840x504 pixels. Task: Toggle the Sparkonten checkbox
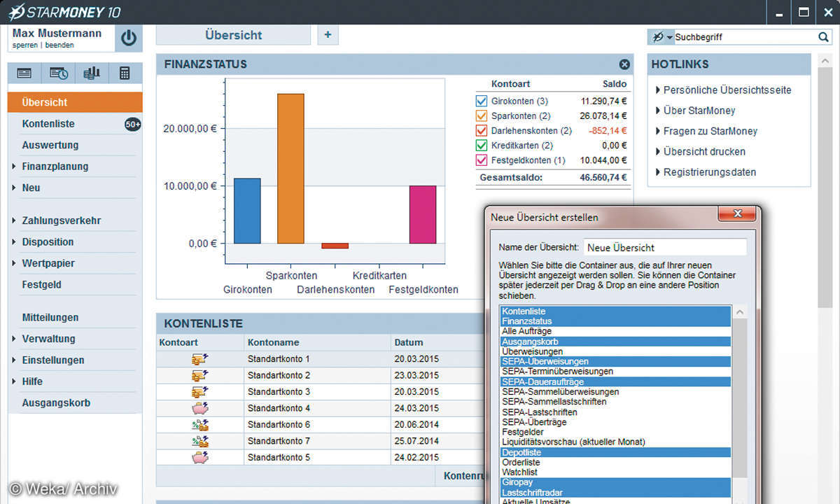[481, 116]
